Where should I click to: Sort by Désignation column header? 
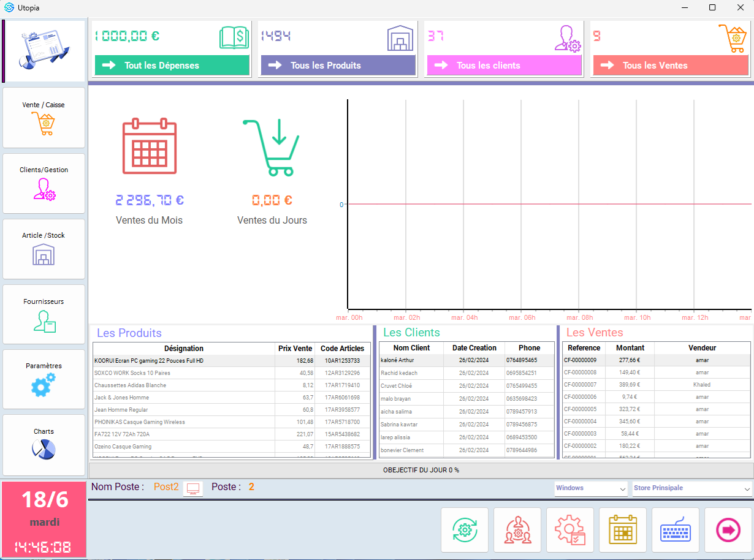184,348
